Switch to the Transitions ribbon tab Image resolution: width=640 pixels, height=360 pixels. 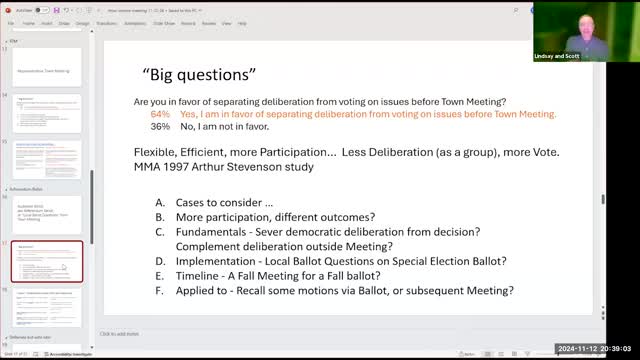pos(107,24)
